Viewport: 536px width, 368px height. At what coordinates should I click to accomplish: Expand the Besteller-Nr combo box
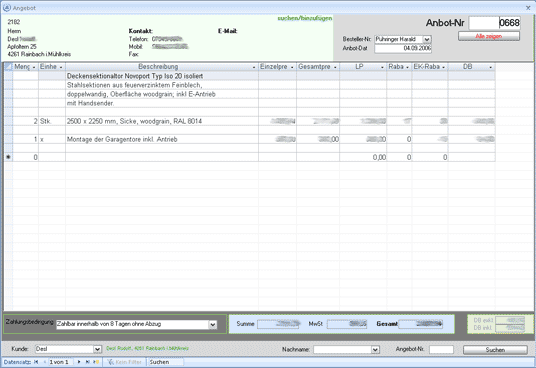[427, 40]
